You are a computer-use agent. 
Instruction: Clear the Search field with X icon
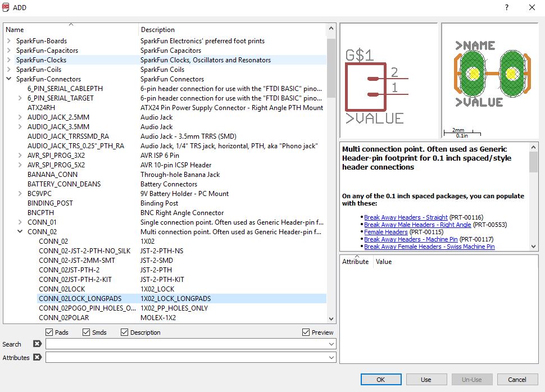37,344
